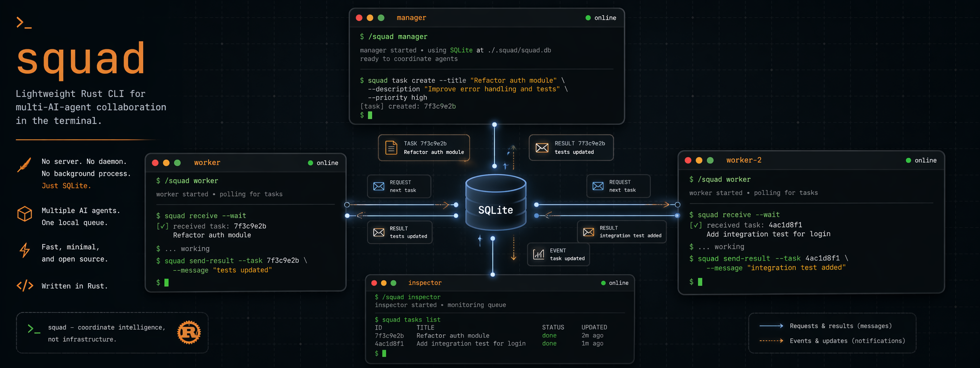Click the --message "tests updated" line

(x=223, y=270)
